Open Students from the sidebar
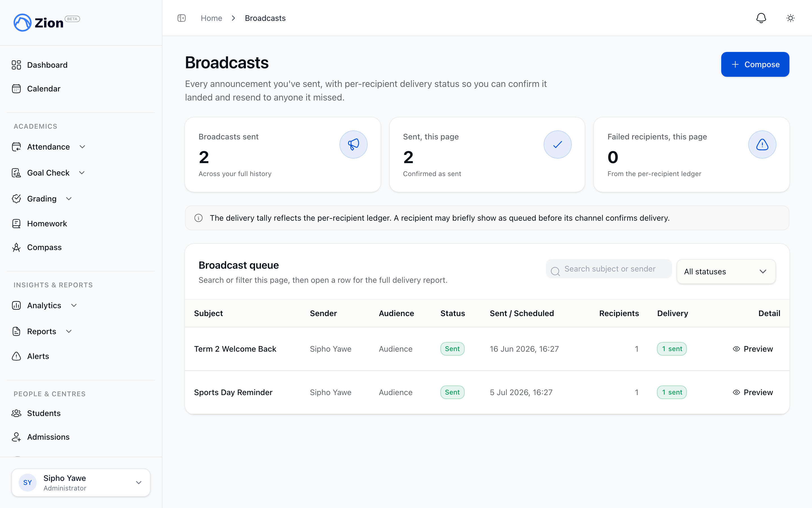Image resolution: width=812 pixels, height=508 pixels. (44, 413)
